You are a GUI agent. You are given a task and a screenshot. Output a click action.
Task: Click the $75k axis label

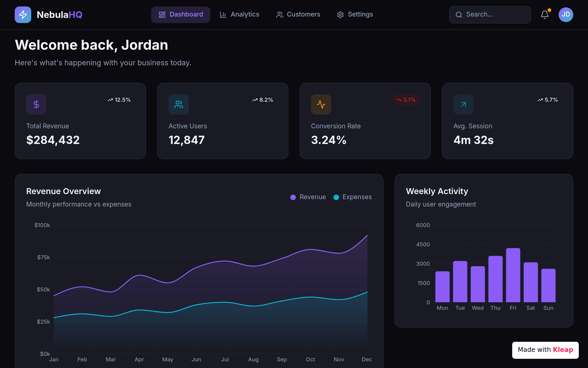[x=43, y=257]
